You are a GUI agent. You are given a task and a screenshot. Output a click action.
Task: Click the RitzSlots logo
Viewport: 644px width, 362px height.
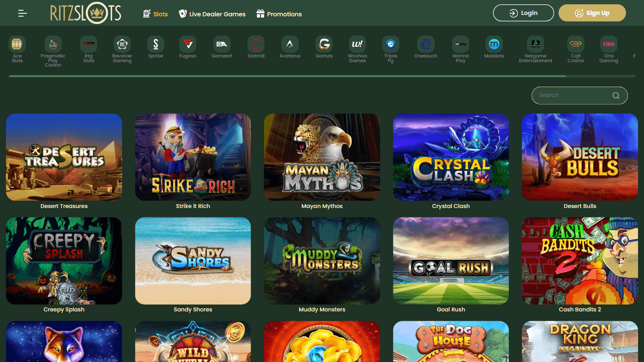tap(86, 13)
